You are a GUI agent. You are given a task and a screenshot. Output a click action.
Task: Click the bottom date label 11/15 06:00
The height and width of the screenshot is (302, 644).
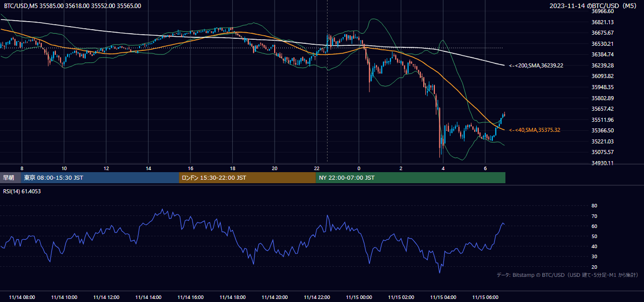coord(485,297)
